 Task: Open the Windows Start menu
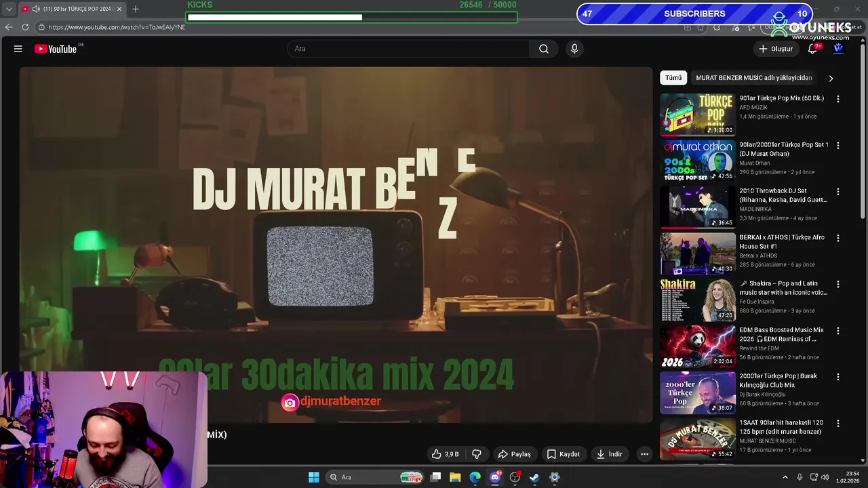[314, 477]
